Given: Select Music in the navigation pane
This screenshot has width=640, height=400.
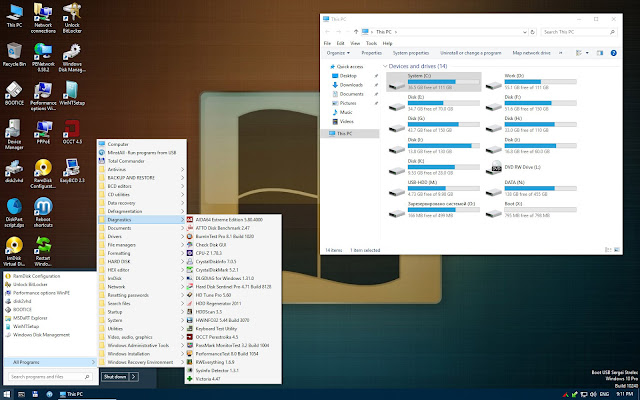Looking at the screenshot, I should point(346,112).
